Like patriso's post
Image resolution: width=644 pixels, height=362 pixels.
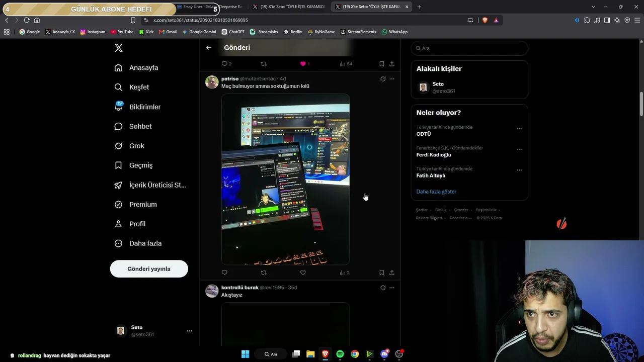[303, 273]
